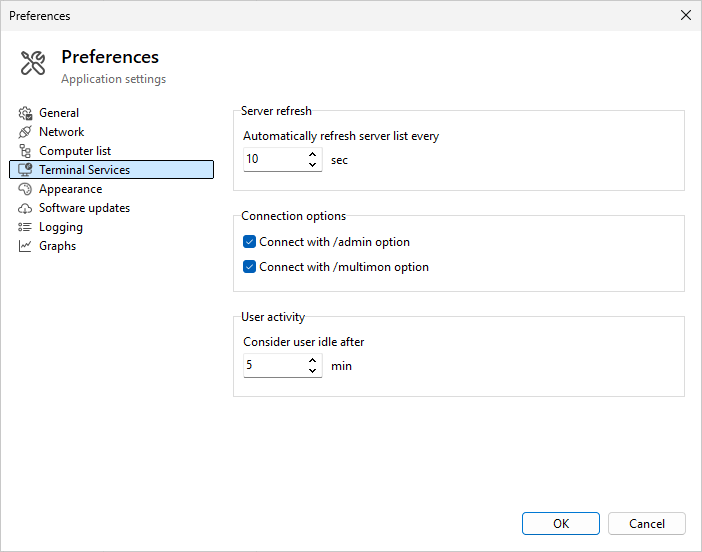
Task: Cancel the Preferences dialog
Action: click(x=646, y=523)
